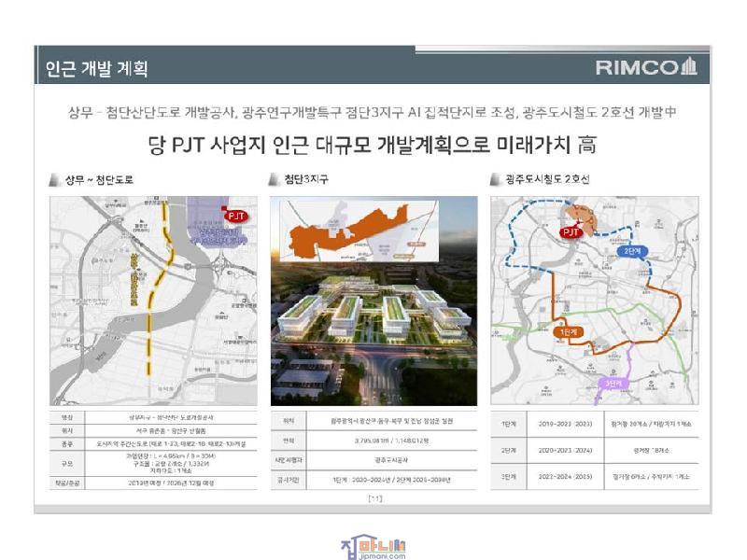
Task: Click the orange 1단계 label on the subway map
Action: (x=566, y=331)
